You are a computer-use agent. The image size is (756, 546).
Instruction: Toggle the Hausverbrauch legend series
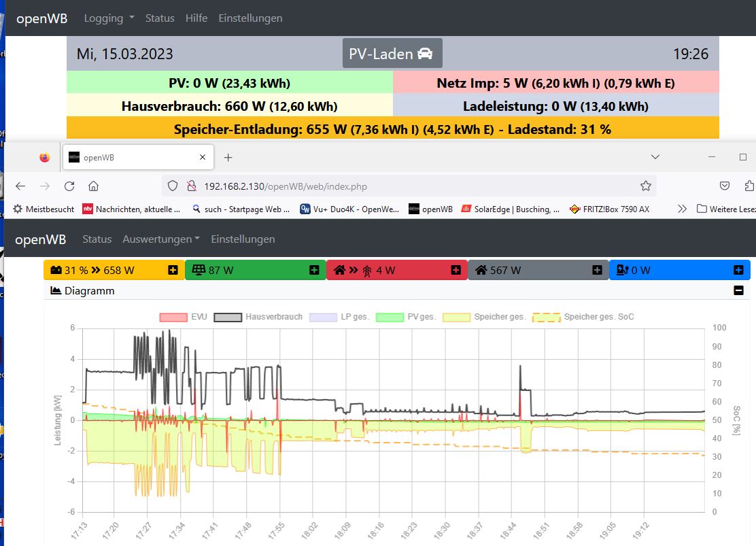coord(258,317)
